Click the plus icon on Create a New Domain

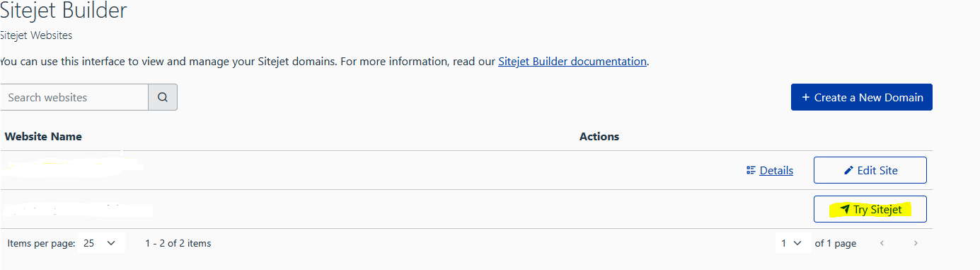coord(805,98)
